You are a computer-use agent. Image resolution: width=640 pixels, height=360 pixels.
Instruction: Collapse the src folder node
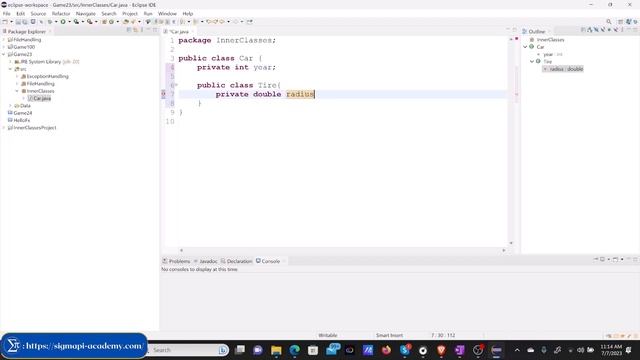(x=11, y=69)
